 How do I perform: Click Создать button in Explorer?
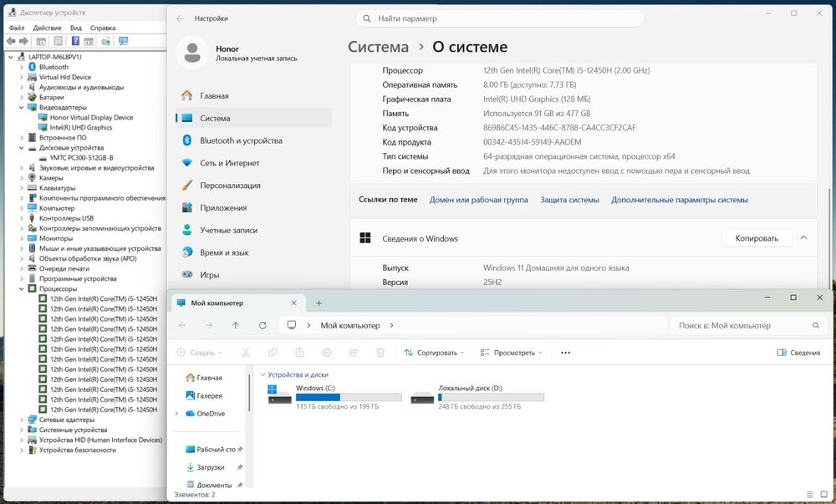point(199,353)
